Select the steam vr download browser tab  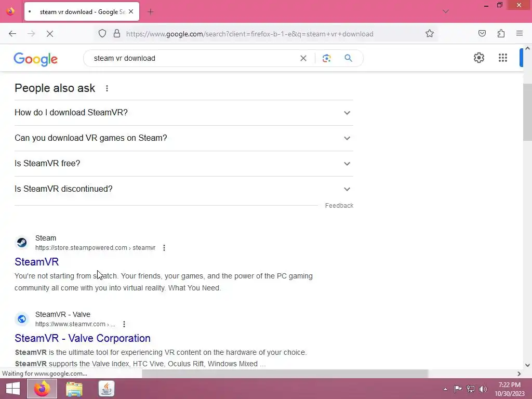click(82, 11)
